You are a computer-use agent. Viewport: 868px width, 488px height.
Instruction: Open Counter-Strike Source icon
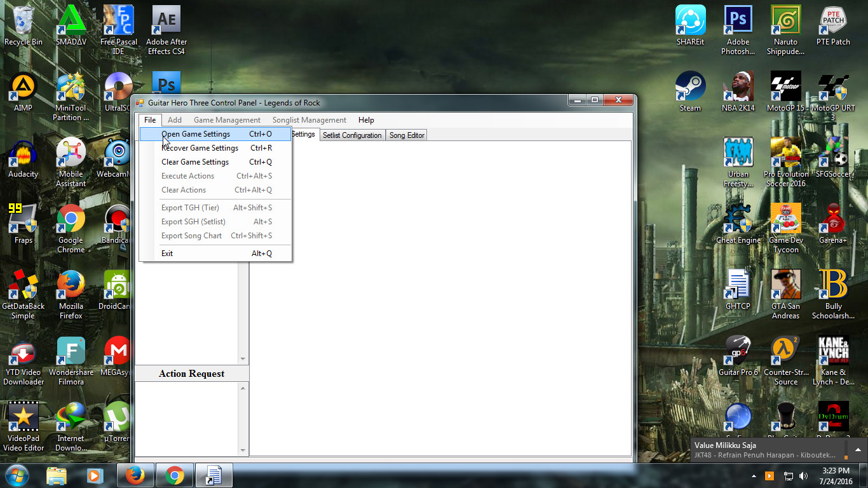tap(786, 361)
